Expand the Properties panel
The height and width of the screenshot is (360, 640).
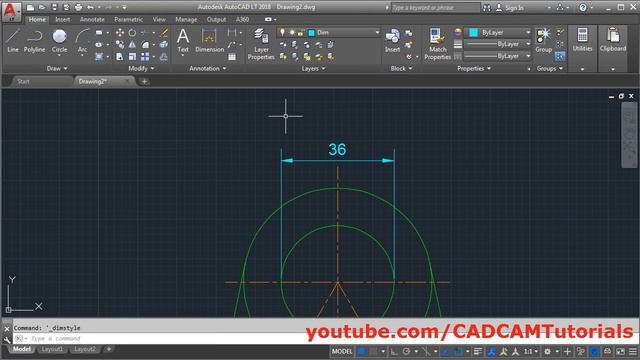[x=473, y=68]
